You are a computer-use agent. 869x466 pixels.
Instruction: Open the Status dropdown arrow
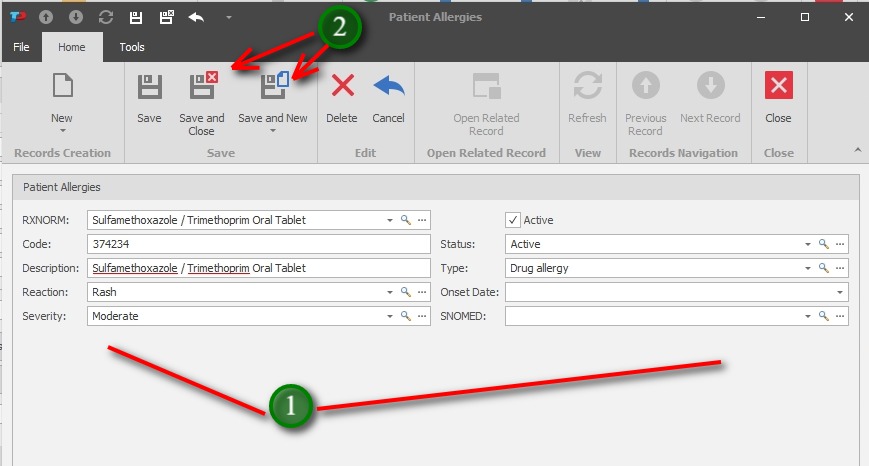point(807,244)
